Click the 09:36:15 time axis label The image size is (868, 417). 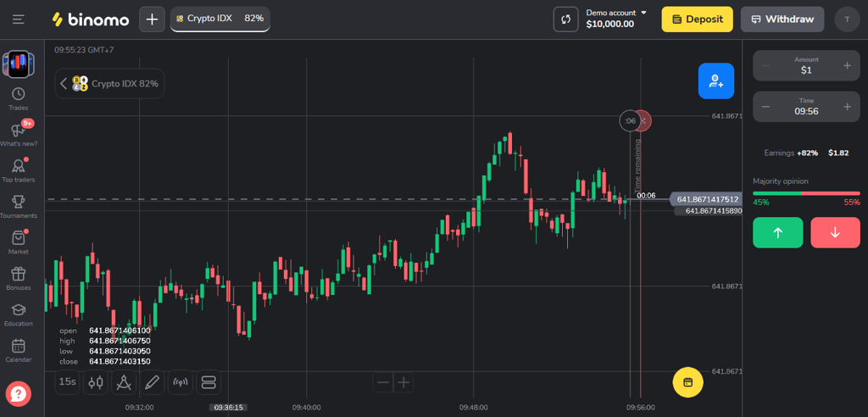[229, 407]
